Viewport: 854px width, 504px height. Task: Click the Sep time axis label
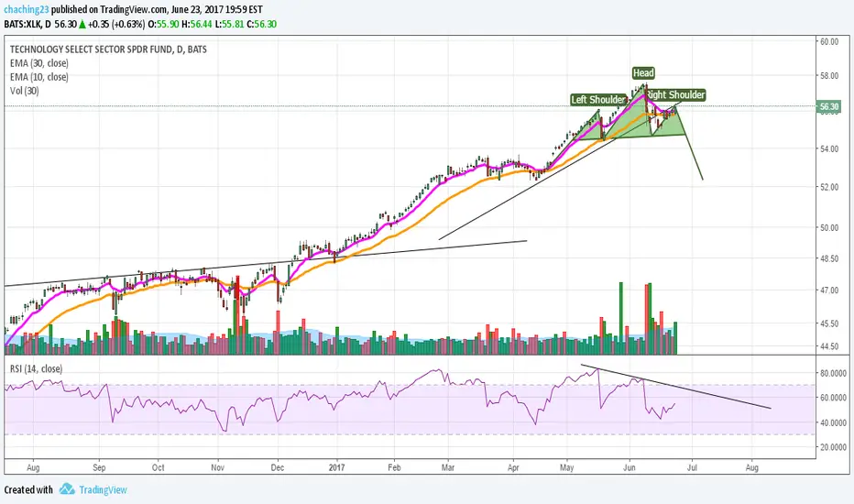[99, 467]
